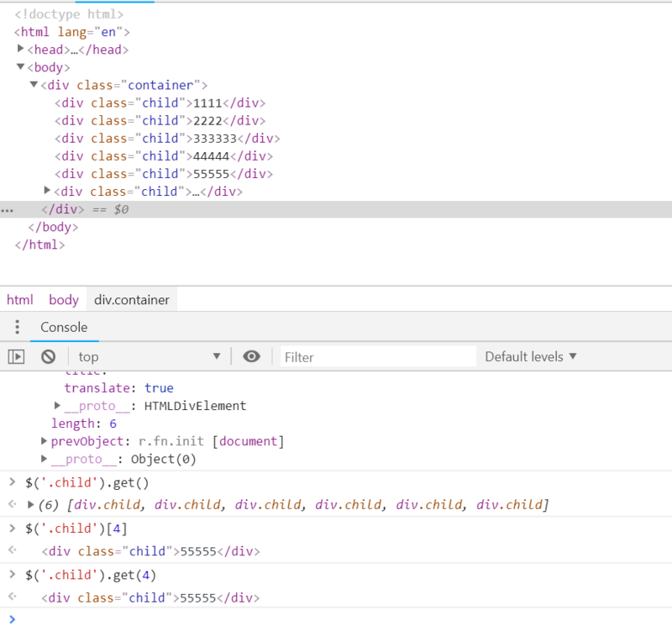Image resolution: width=672 pixels, height=642 pixels.
Task: Select the child div containing 44444
Action: pos(164,156)
